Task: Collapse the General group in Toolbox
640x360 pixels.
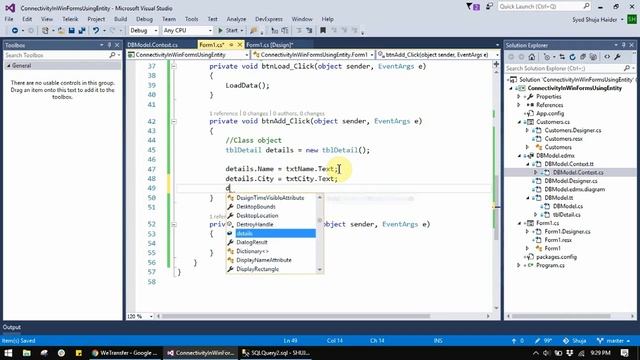Action: (x=9, y=66)
